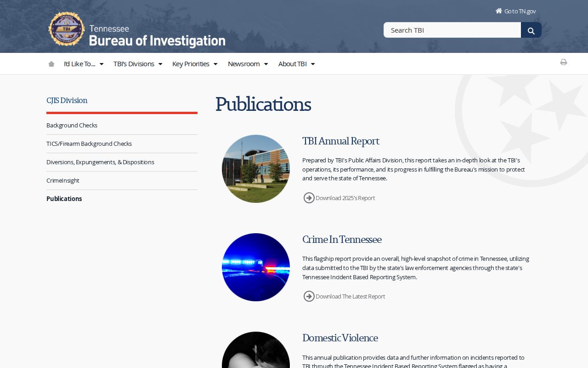Click Download 2025's Report link
The image size is (588, 368).
click(x=345, y=198)
